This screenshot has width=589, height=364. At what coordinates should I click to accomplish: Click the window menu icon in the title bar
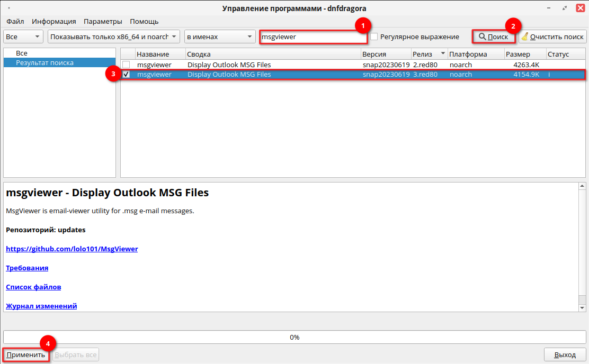(x=8, y=8)
